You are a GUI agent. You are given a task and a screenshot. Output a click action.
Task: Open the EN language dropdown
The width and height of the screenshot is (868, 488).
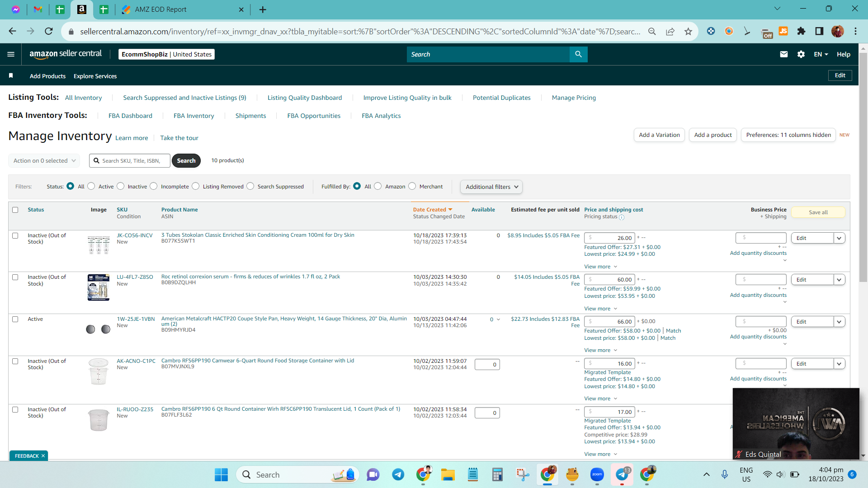(821, 54)
